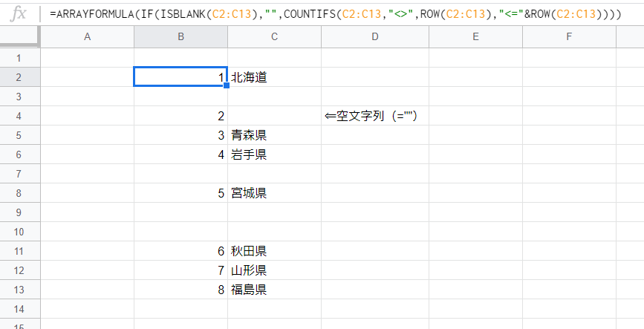Click cell containing 秋田県
This screenshot has width=644, height=329.
point(274,251)
